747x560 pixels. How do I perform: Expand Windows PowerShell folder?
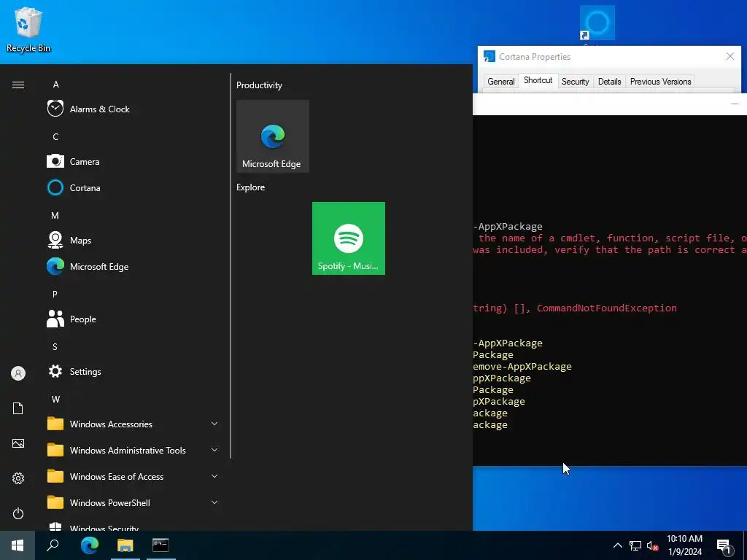133,502
